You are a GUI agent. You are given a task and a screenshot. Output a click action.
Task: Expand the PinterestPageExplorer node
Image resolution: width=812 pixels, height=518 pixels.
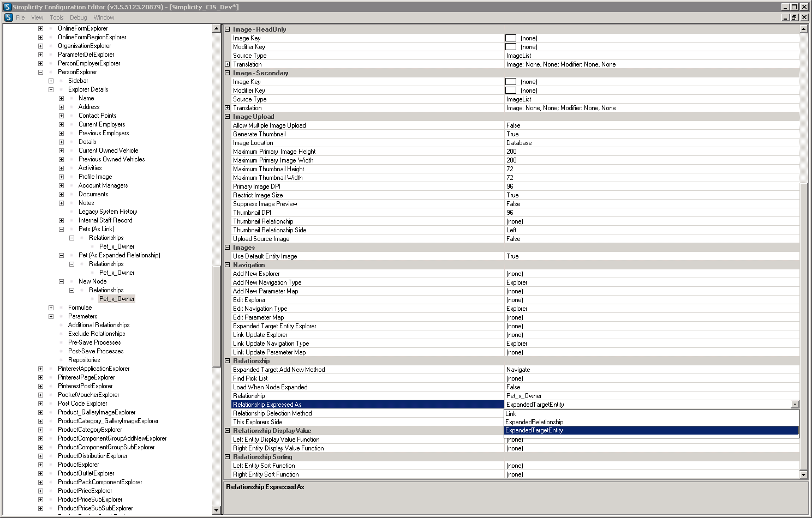(x=40, y=377)
